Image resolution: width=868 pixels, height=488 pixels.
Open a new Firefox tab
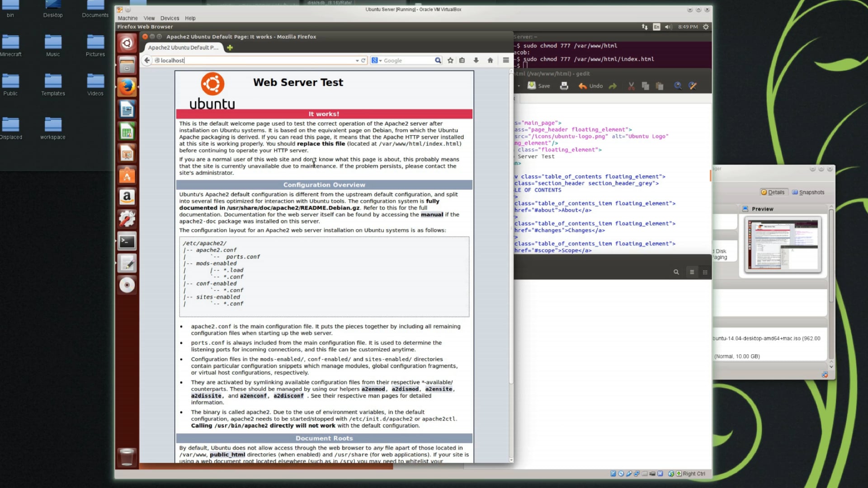click(230, 47)
